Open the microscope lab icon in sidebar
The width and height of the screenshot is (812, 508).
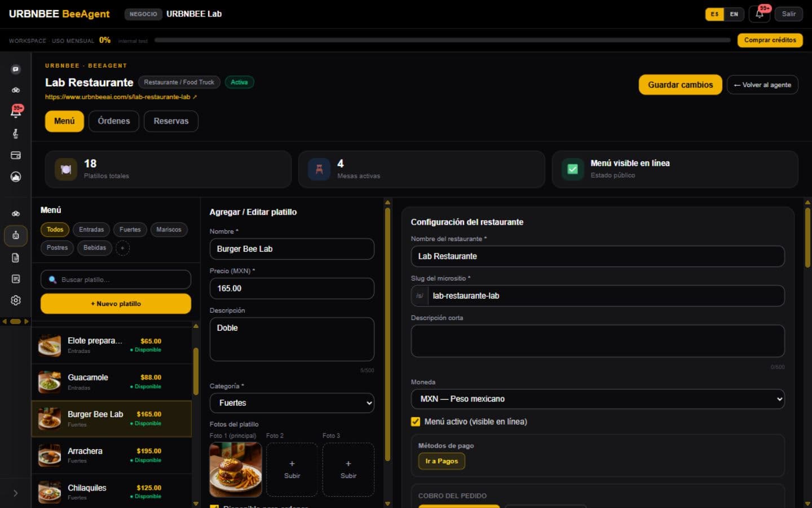pyautogui.click(x=16, y=133)
